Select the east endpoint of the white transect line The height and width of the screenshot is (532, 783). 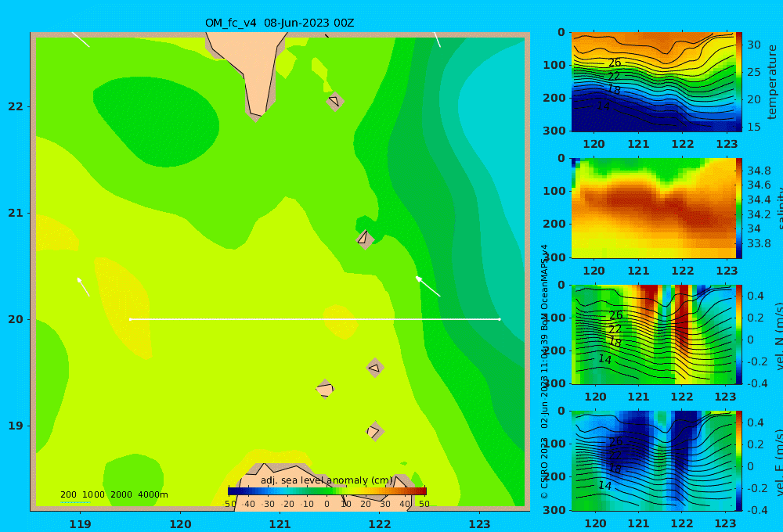[x=500, y=319]
